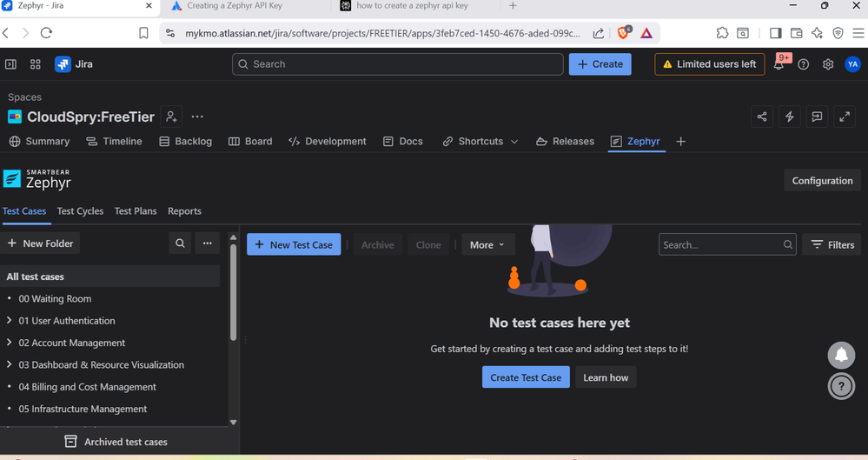Click the browser address bar URL
Viewport: 868px width, 460px height.
click(x=382, y=33)
